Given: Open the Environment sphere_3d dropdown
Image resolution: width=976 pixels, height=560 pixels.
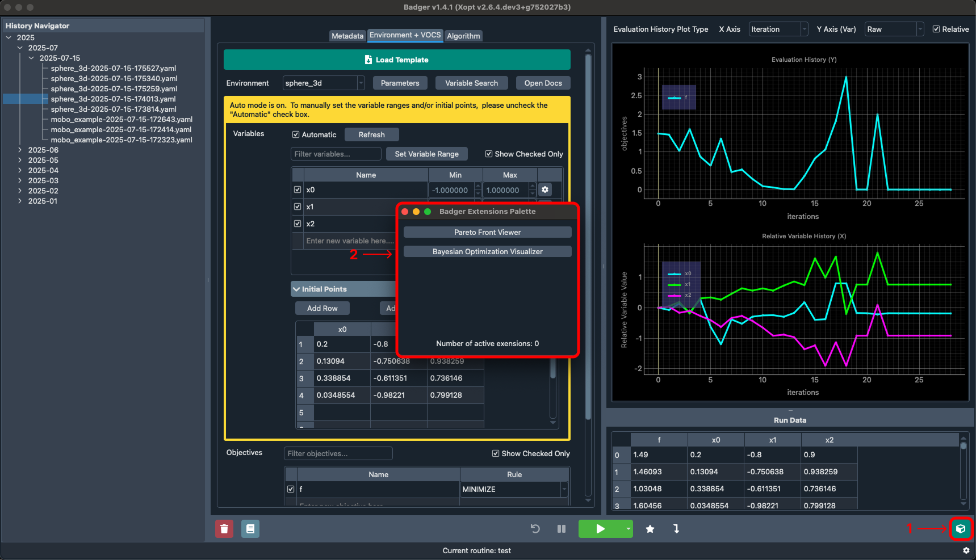Looking at the screenshot, I should pyautogui.click(x=324, y=83).
